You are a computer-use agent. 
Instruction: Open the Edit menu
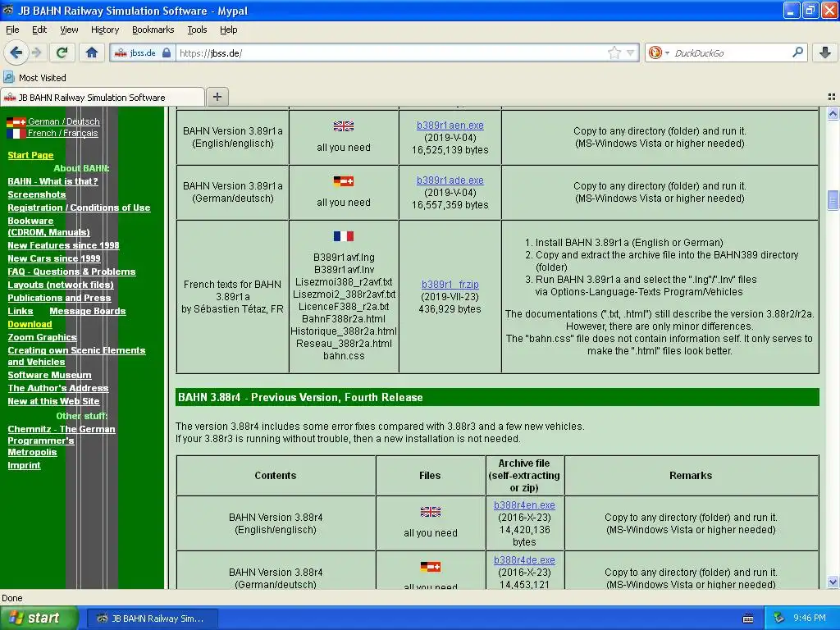[x=39, y=30]
